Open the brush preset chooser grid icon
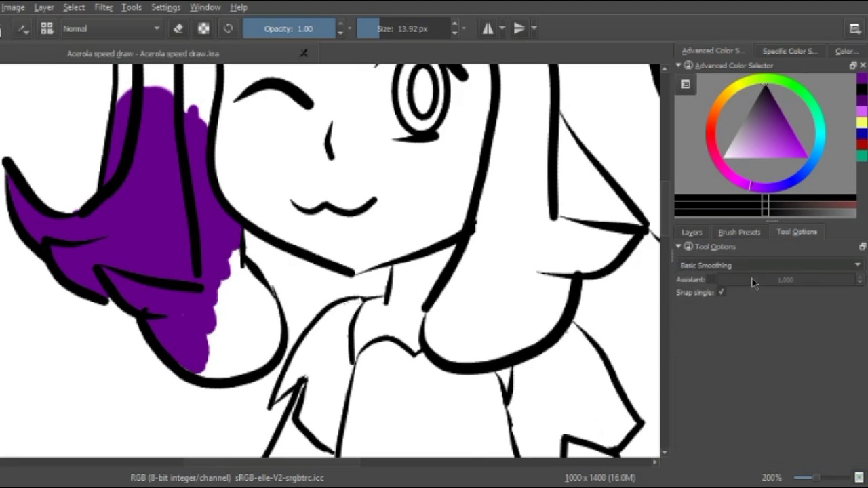 (x=47, y=28)
